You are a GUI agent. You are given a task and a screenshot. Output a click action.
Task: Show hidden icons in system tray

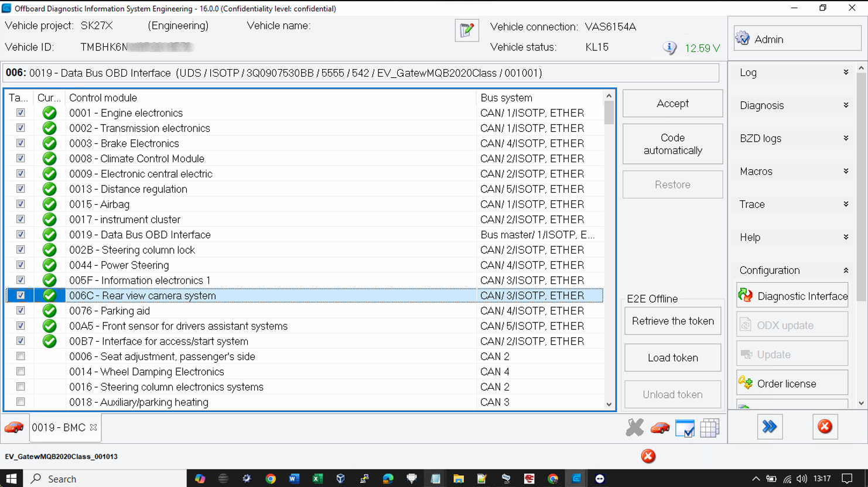click(756, 478)
